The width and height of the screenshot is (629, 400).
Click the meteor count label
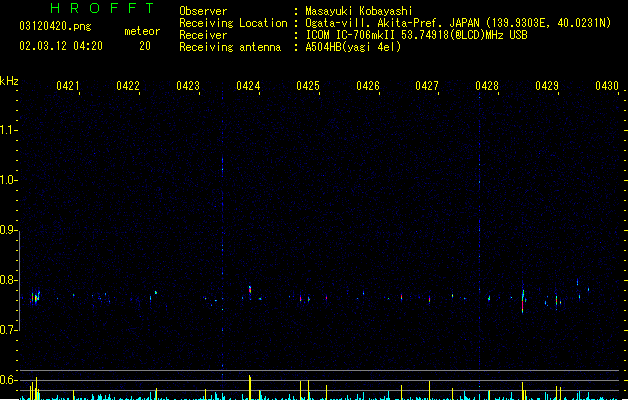click(142, 31)
